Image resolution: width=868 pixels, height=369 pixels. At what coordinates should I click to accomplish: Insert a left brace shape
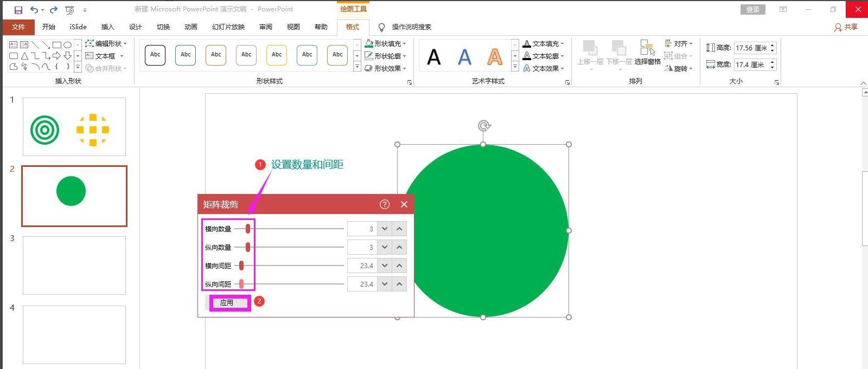pos(57,67)
